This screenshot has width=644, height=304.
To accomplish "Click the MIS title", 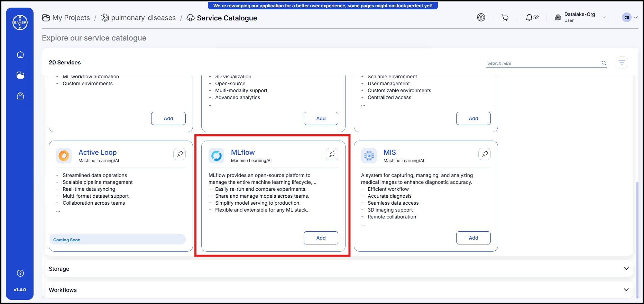I will pyautogui.click(x=390, y=152).
